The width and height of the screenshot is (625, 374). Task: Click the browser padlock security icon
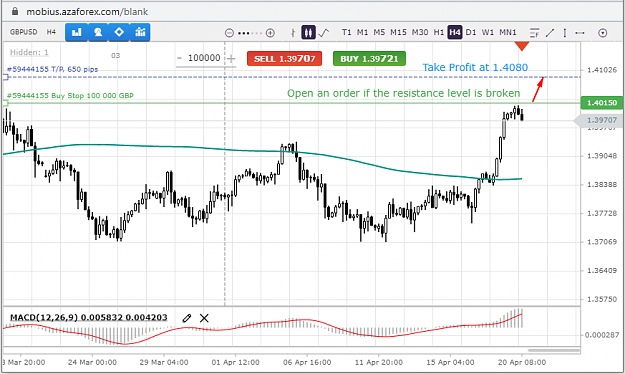(15, 11)
